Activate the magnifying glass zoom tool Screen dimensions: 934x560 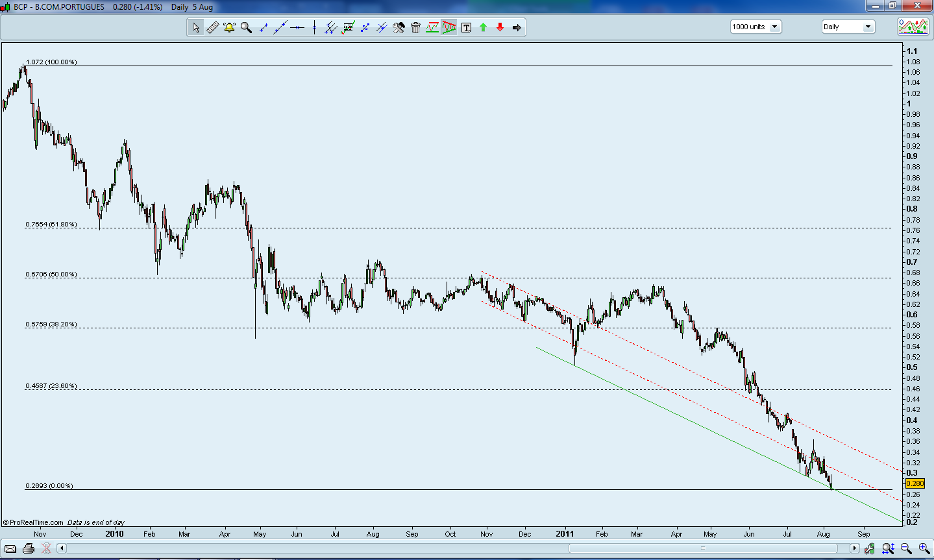[x=246, y=27]
